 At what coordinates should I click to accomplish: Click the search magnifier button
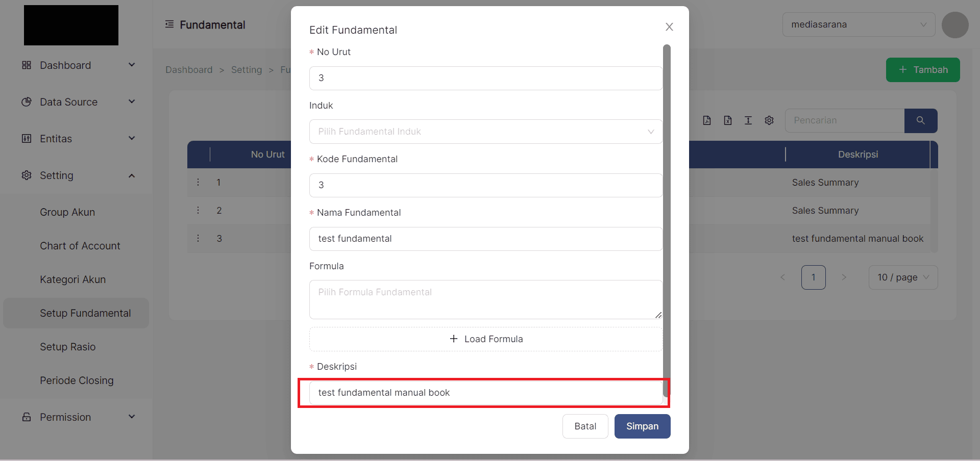(920, 120)
